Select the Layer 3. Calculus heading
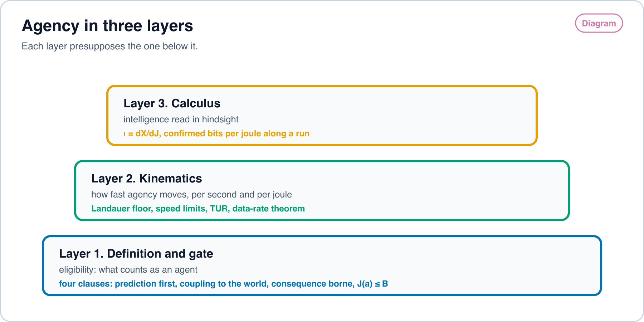The image size is (644, 322). (x=172, y=103)
